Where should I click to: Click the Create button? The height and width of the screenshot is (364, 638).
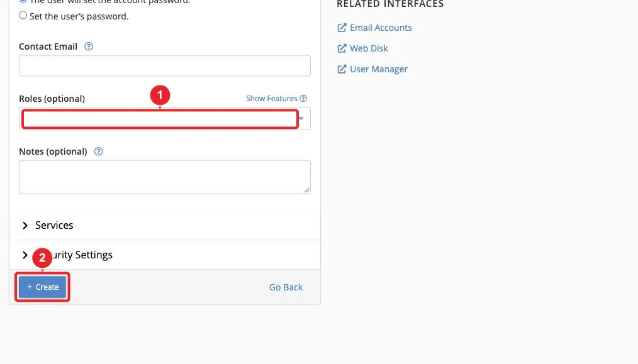pos(42,287)
